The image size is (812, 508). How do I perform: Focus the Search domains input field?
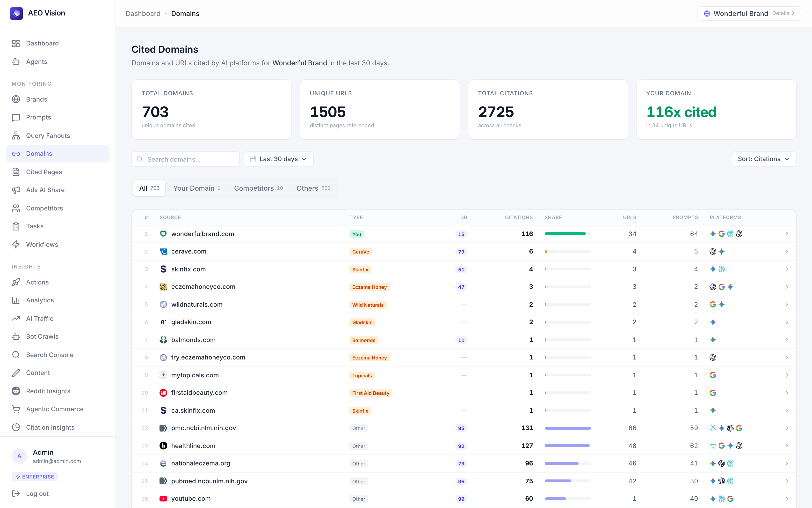(x=186, y=159)
